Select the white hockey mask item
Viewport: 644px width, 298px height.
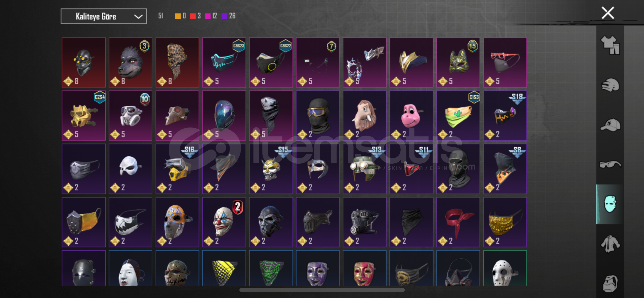(x=505, y=268)
